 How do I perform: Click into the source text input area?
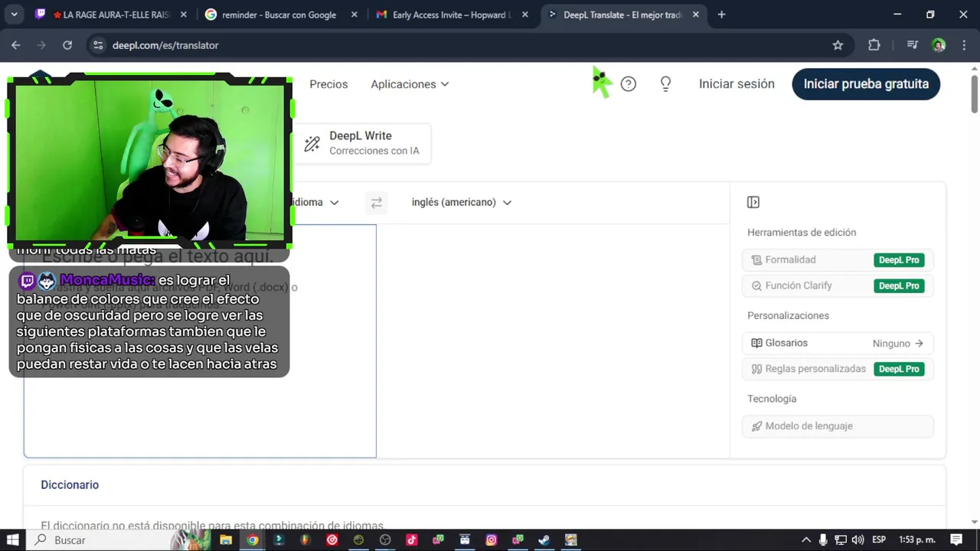click(200, 341)
